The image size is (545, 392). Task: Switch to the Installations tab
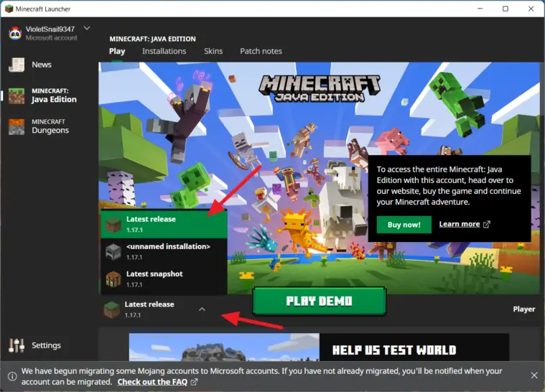164,51
